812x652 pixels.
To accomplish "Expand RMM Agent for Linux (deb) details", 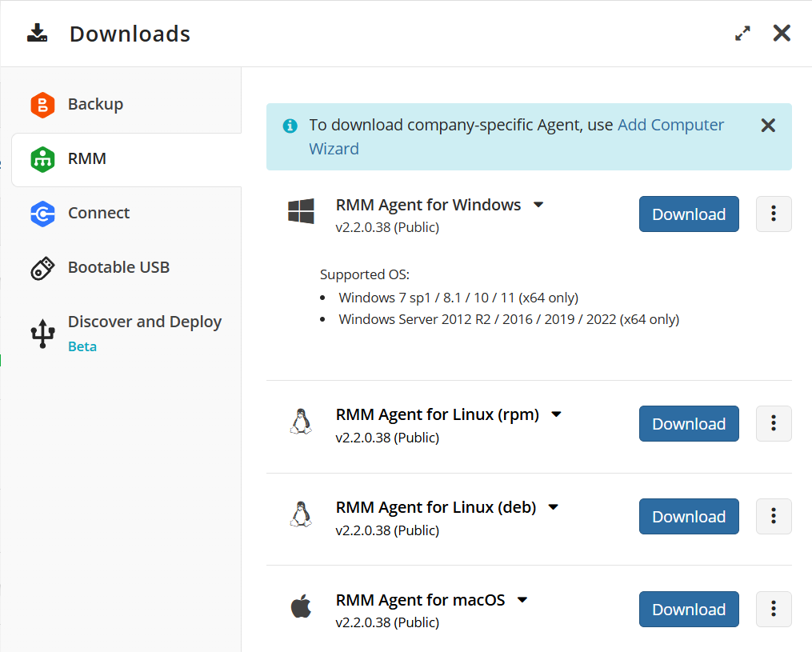I will point(553,507).
